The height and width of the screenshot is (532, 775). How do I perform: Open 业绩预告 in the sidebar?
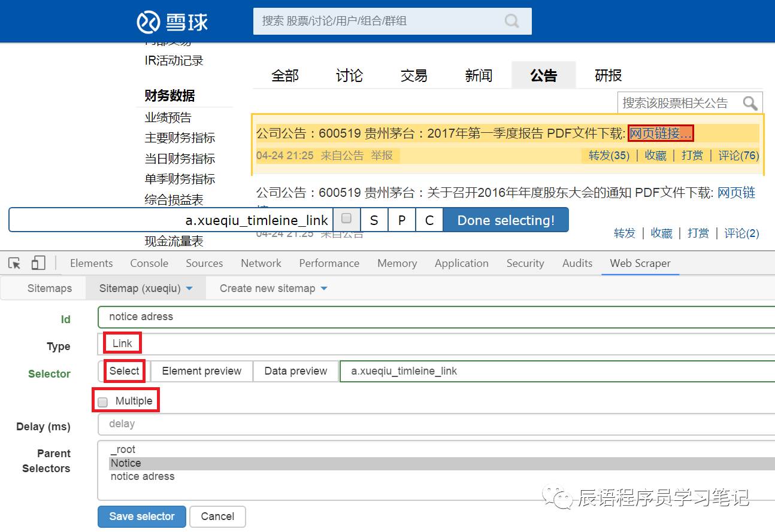click(168, 117)
